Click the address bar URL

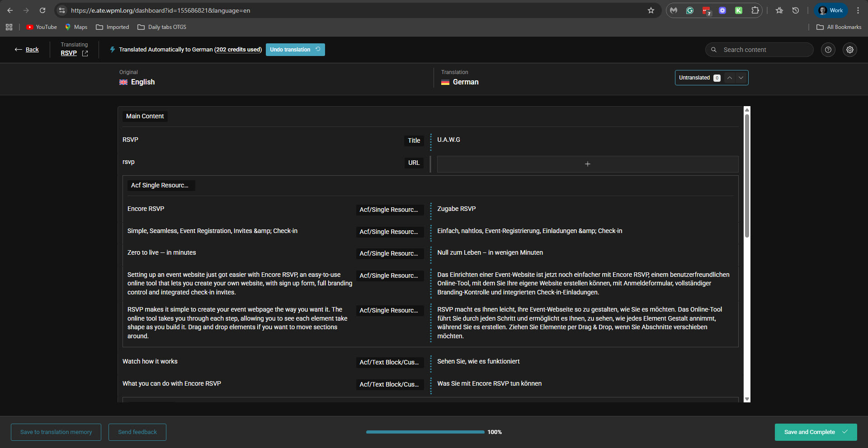point(160,10)
